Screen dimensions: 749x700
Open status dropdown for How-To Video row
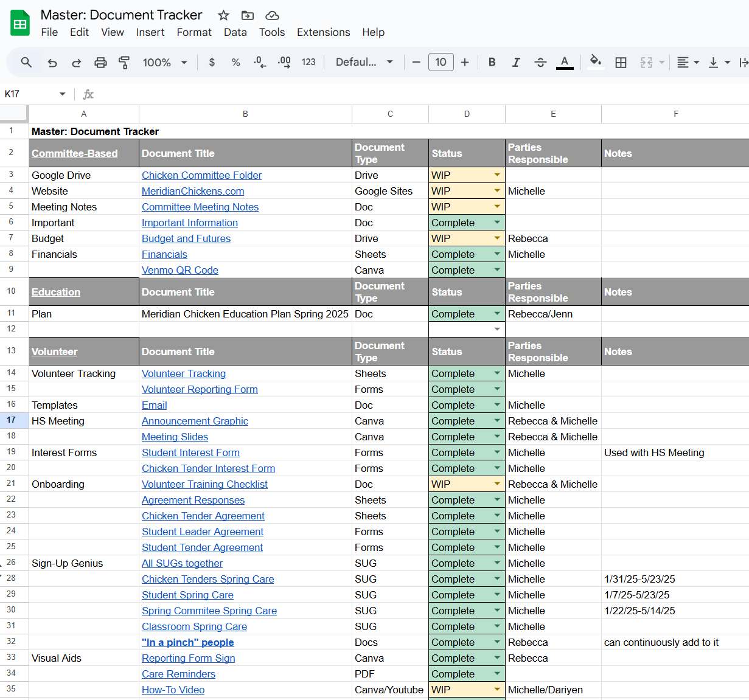point(497,690)
